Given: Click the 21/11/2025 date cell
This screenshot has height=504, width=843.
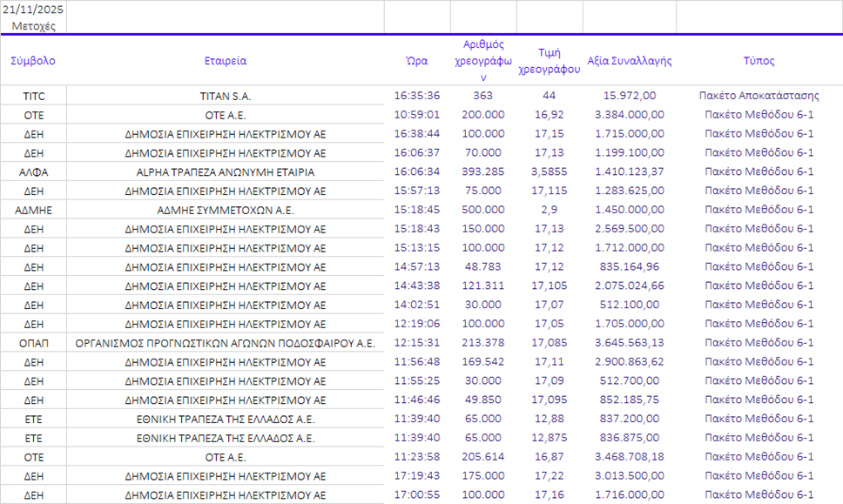Looking at the screenshot, I should coord(33,10).
